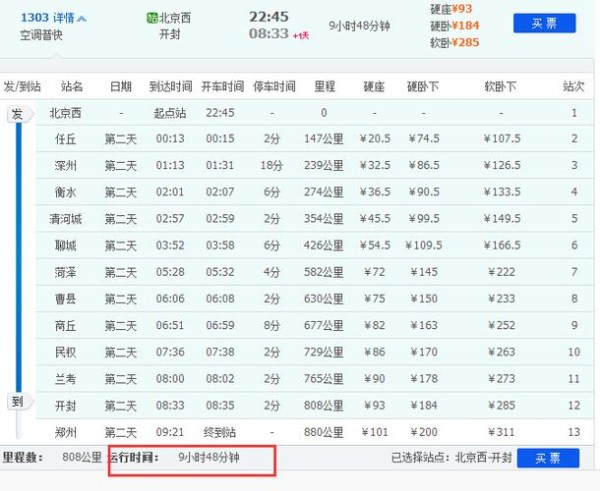Select the 站次 column header
Viewport: 600px width, 491px height.
[573, 86]
